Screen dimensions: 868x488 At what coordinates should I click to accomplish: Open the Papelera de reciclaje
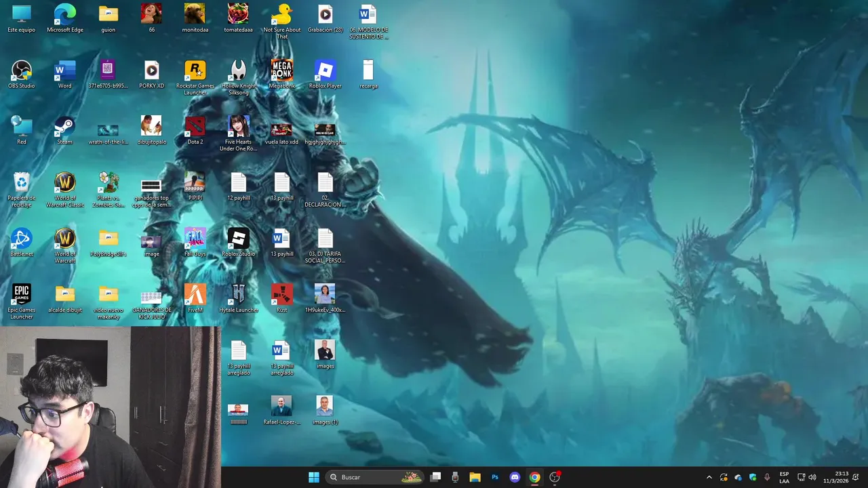(22, 189)
